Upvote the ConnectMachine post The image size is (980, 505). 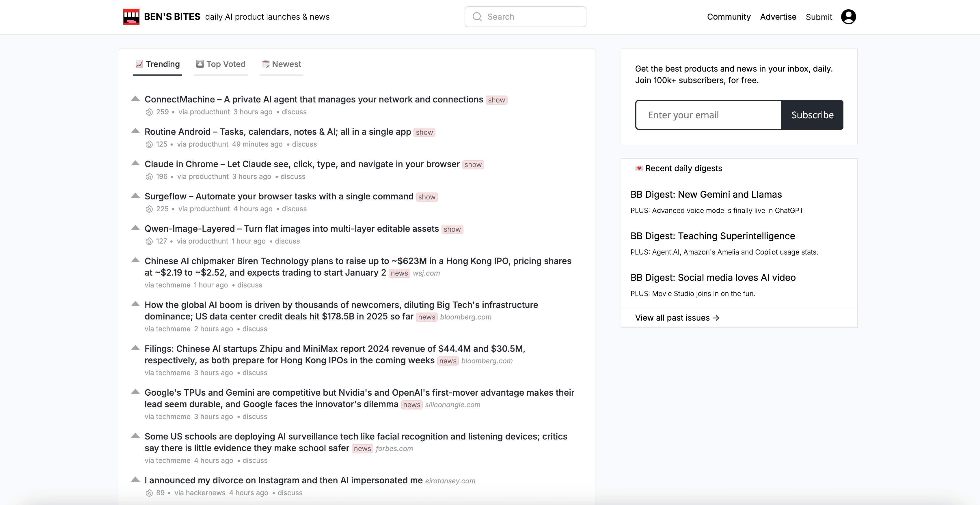point(135,98)
